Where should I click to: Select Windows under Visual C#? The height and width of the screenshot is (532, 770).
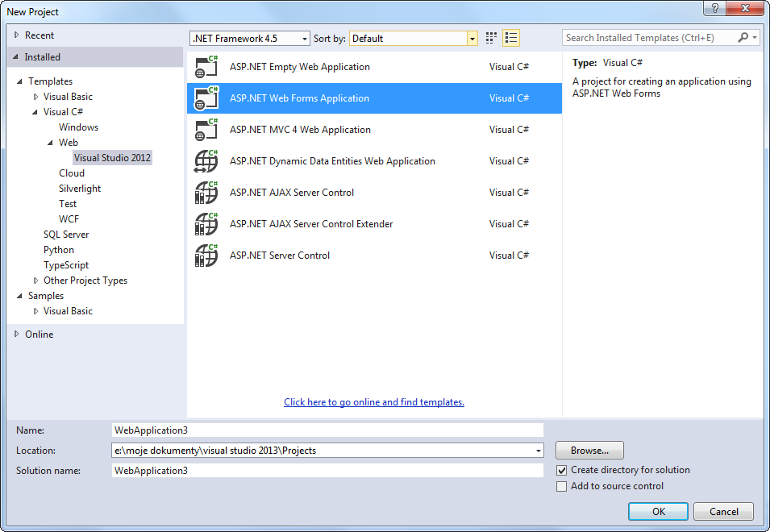(78, 127)
